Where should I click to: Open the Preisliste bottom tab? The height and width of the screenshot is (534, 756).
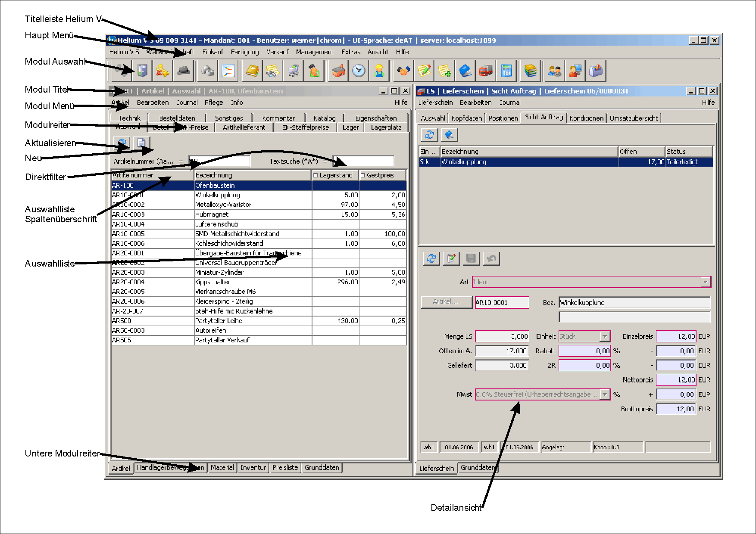(285, 468)
